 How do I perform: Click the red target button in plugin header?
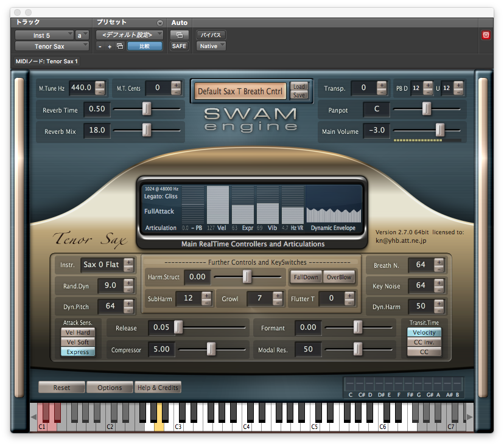pos(486,35)
